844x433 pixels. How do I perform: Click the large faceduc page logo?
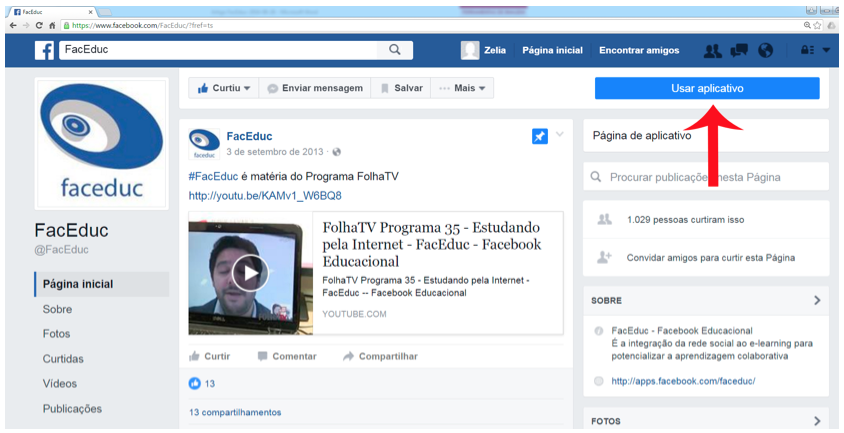click(x=102, y=143)
